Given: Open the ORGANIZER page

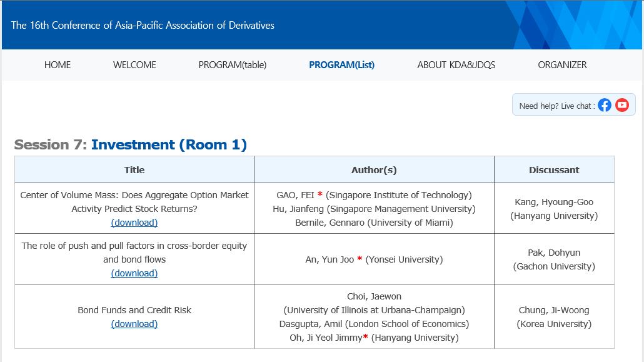Looking at the screenshot, I should 562,65.
